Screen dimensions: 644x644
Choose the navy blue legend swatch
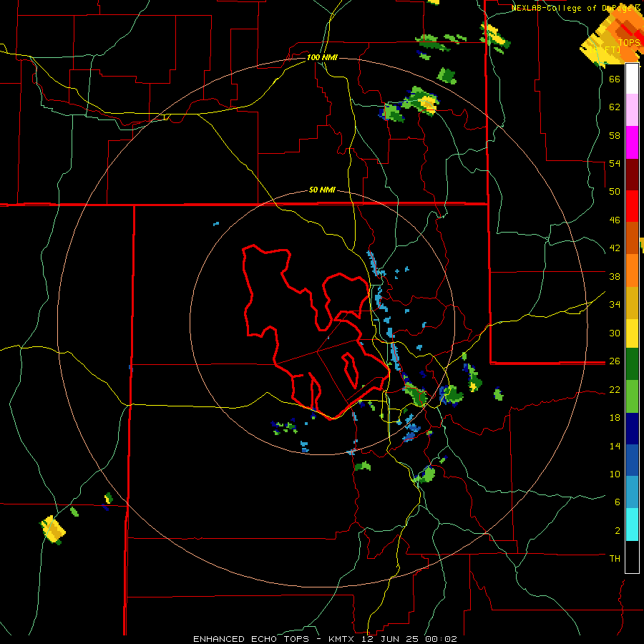[632, 429]
